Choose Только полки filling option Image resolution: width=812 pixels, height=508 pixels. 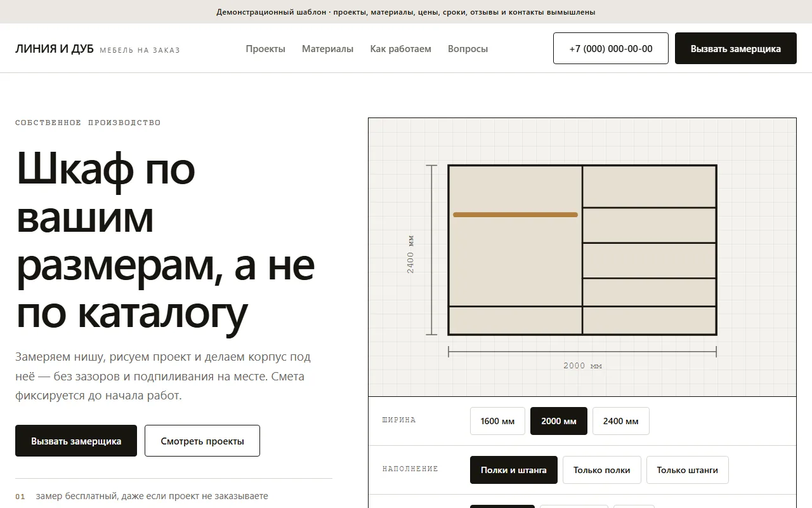click(602, 470)
